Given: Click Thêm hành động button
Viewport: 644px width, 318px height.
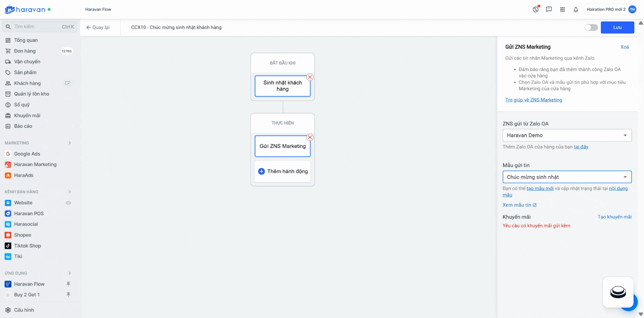Looking at the screenshot, I should coord(283,171).
